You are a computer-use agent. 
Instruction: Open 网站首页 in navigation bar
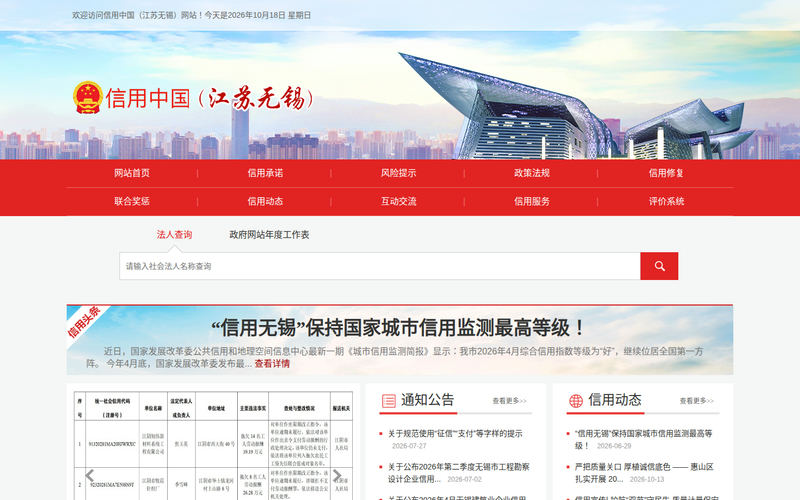pyautogui.click(x=132, y=173)
